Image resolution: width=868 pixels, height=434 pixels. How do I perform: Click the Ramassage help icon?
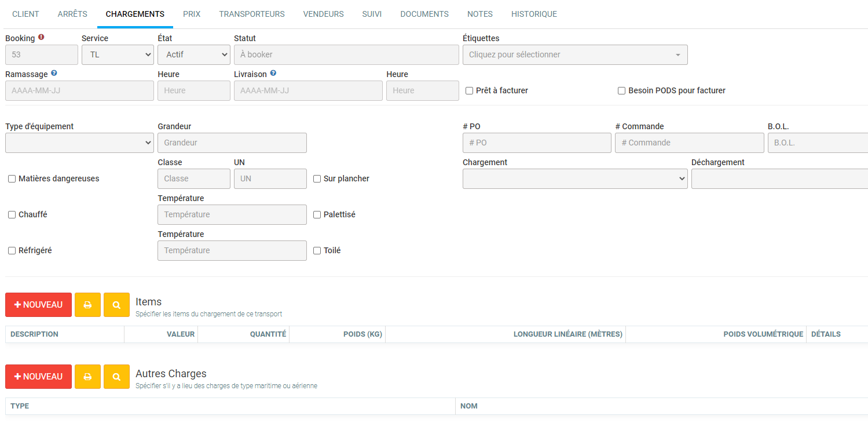[54, 74]
